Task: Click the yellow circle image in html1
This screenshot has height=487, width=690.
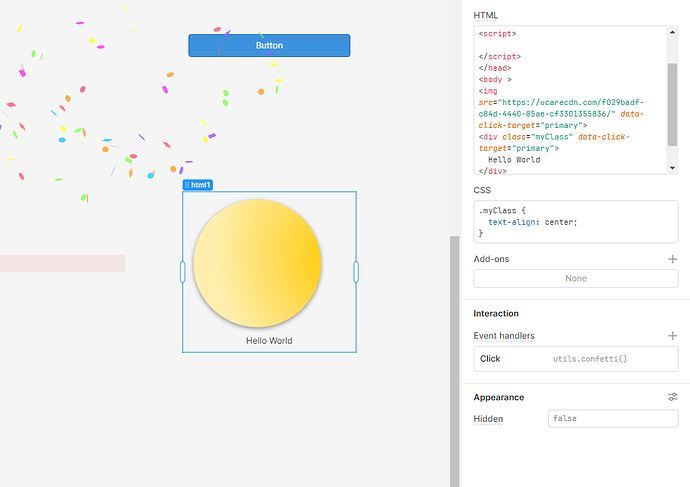Action: [257, 263]
